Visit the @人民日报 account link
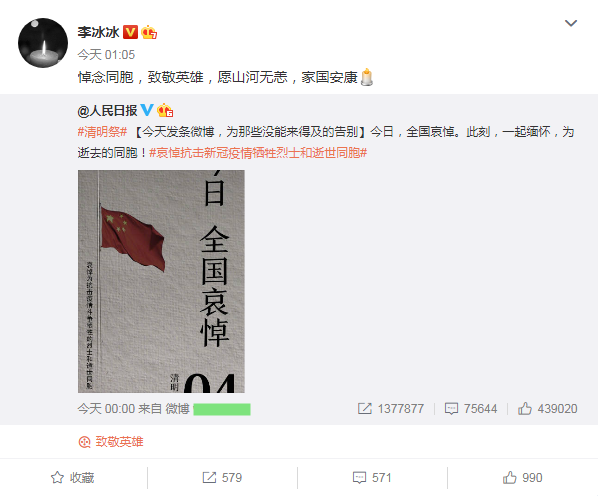This screenshot has width=598, height=496. pyautogui.click(x=107, y=111)
